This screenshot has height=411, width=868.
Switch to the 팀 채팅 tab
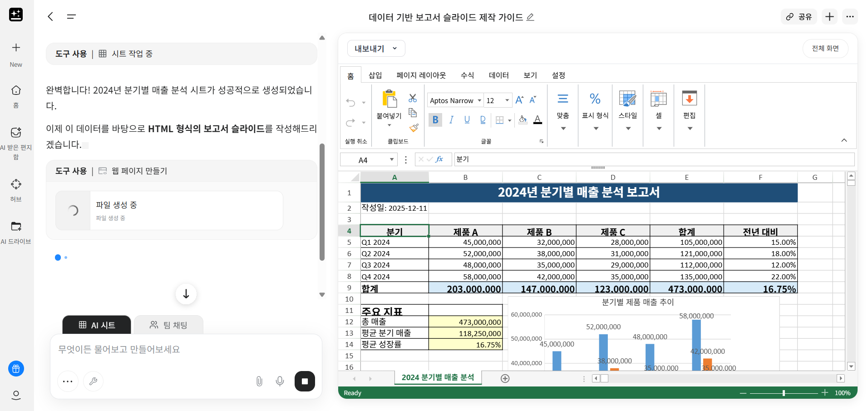point(168,325)
